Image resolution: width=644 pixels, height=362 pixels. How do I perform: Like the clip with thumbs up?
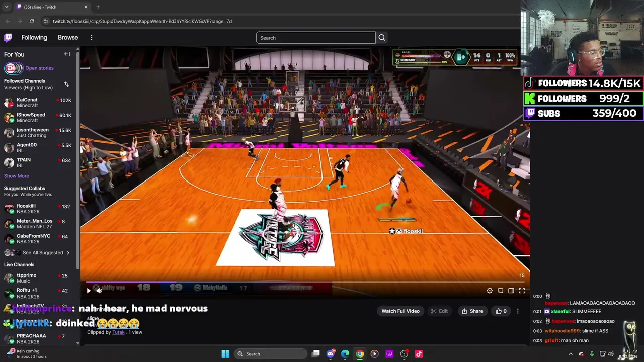click(x=501, y=311)
